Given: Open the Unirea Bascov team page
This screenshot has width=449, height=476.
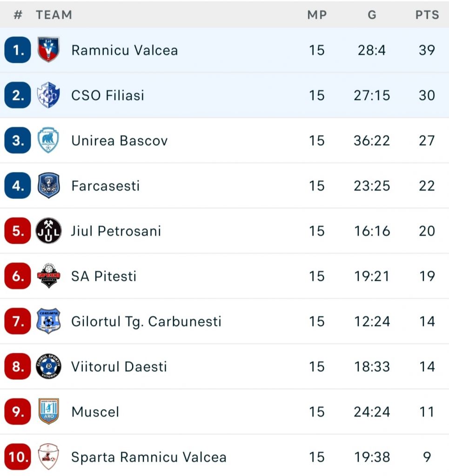Looking at the screenshot, I should pos(120,140).
